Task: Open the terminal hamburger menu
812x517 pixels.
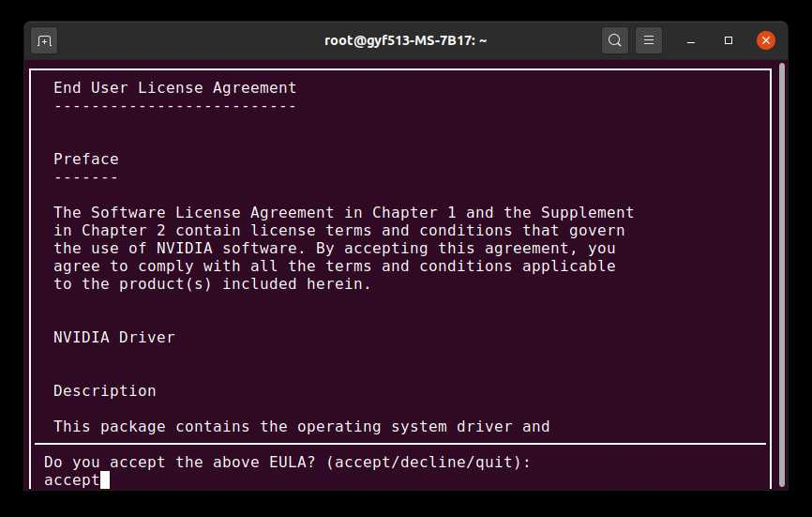Action: click(x=648, y=40)
